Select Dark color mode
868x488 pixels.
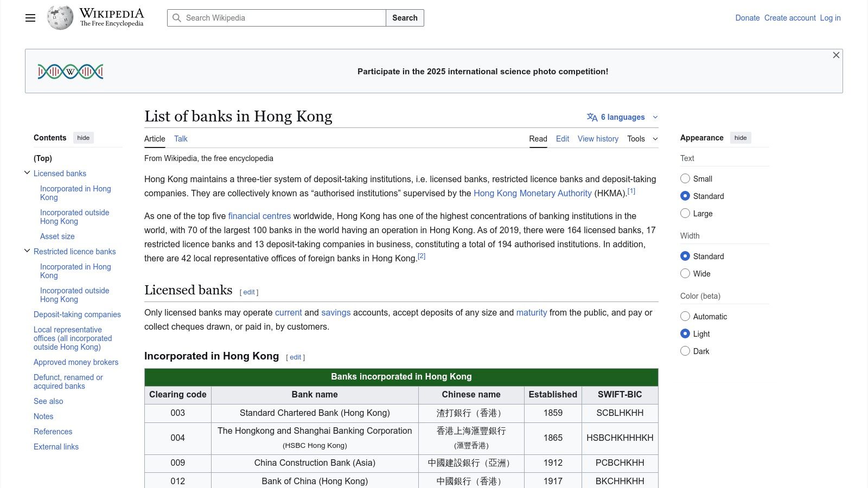685,351
